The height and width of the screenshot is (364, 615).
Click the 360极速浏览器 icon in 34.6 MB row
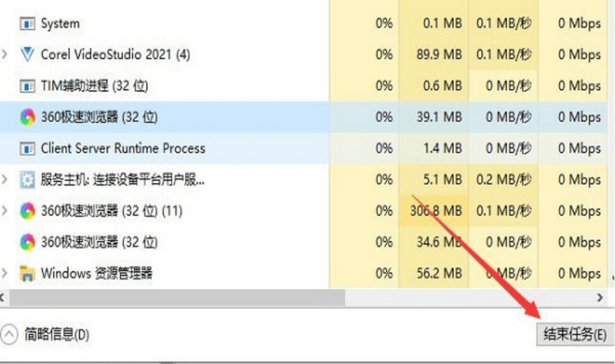tap(28, 242)
